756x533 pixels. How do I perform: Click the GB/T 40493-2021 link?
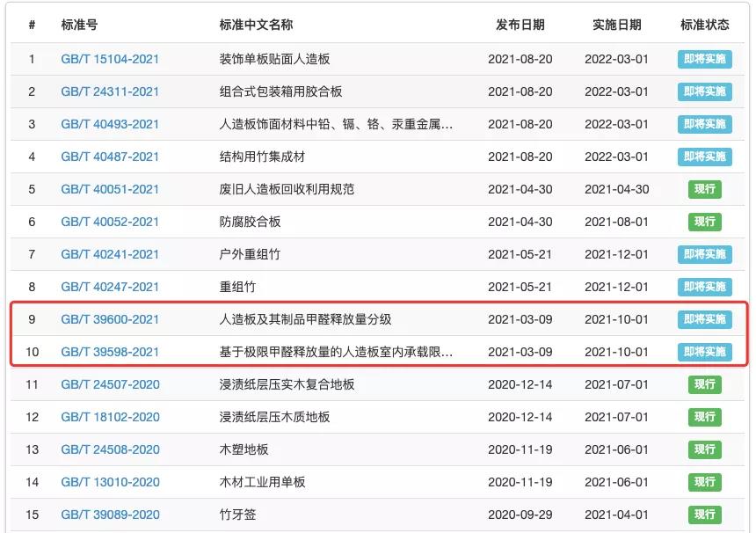coord(110,124)
